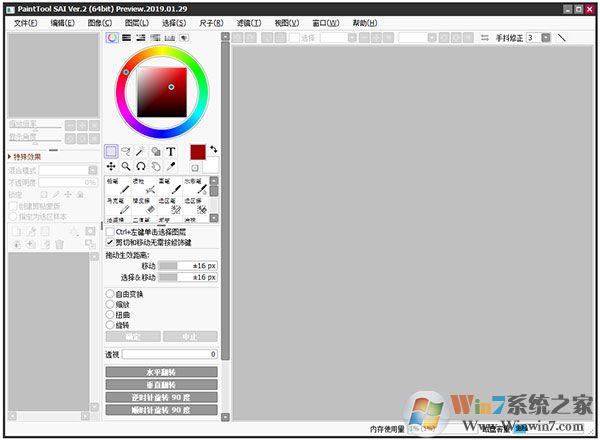
Task: Select the Rotate view tool
Action: (x=141, y=166)
